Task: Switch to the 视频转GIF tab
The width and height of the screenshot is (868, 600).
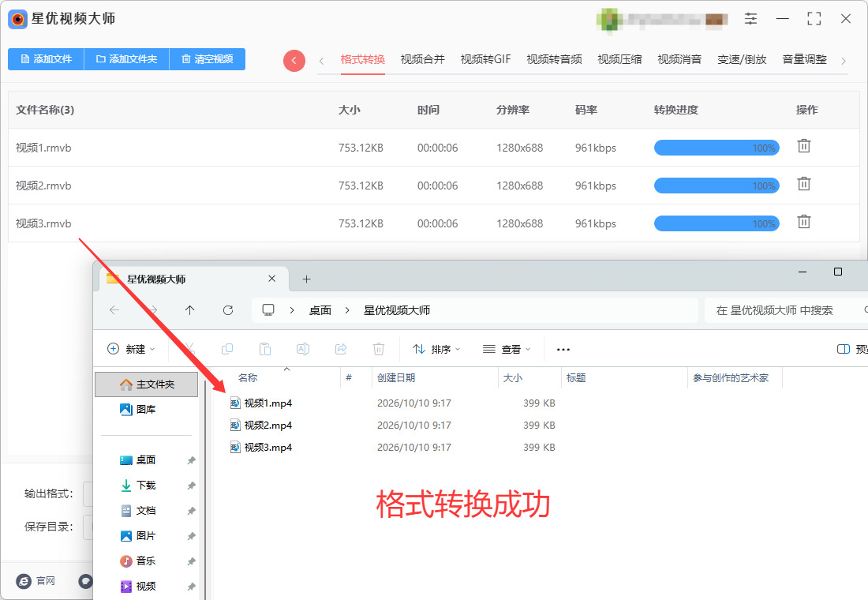Action: click(x=485, y=59)
